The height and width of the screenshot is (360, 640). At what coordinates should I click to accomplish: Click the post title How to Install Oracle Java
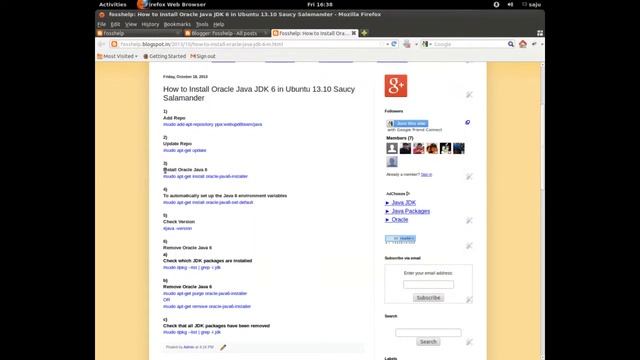tap(259, 93)
